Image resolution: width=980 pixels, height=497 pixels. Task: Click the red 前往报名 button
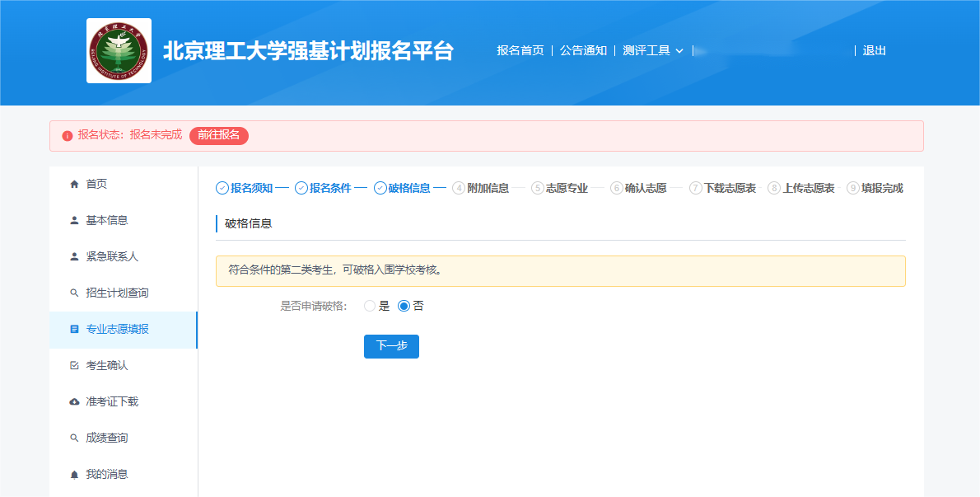tap(219, 136)
